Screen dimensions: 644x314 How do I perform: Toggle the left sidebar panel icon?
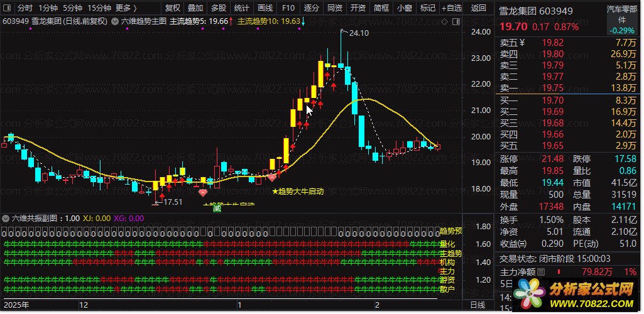(x=7, y=8)
